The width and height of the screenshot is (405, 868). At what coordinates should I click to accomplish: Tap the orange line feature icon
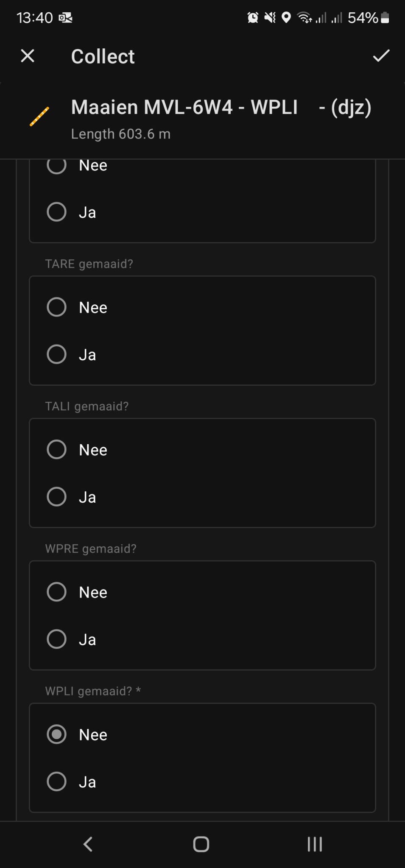pyautogui.click(x=39, y=117)
